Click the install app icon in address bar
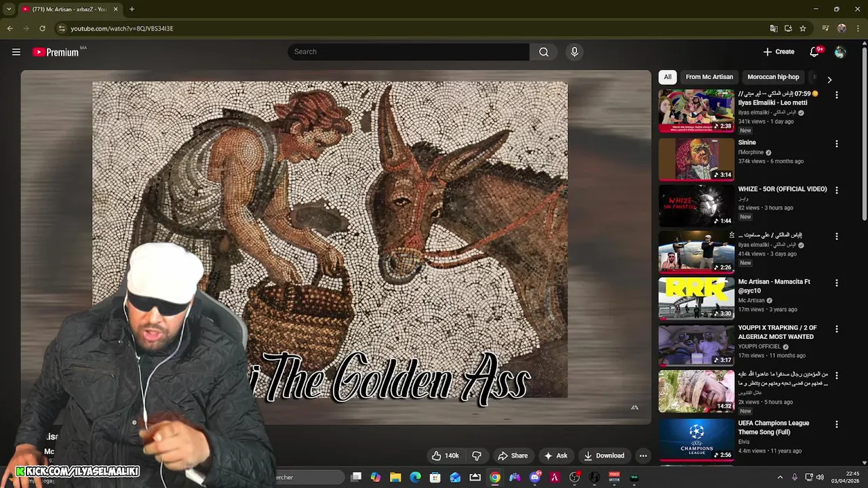The image size is (868, 488). (788, 28)
